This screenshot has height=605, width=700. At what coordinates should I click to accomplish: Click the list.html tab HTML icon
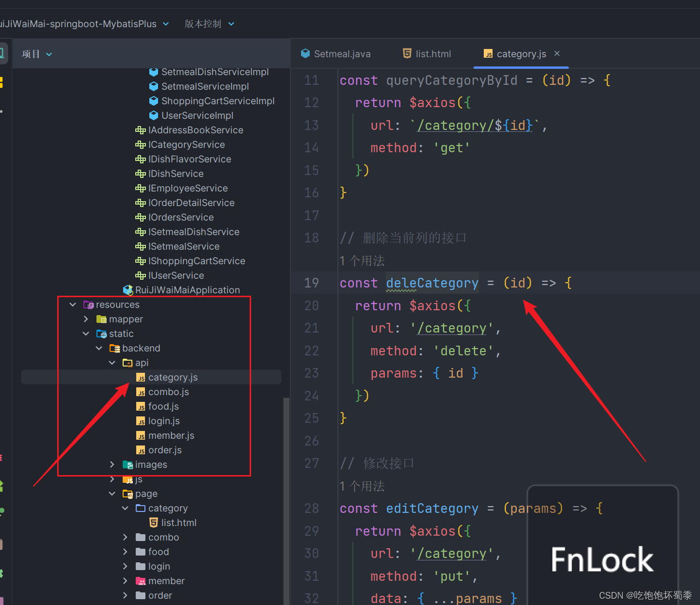pyautogui.click(x=407, y=53)
